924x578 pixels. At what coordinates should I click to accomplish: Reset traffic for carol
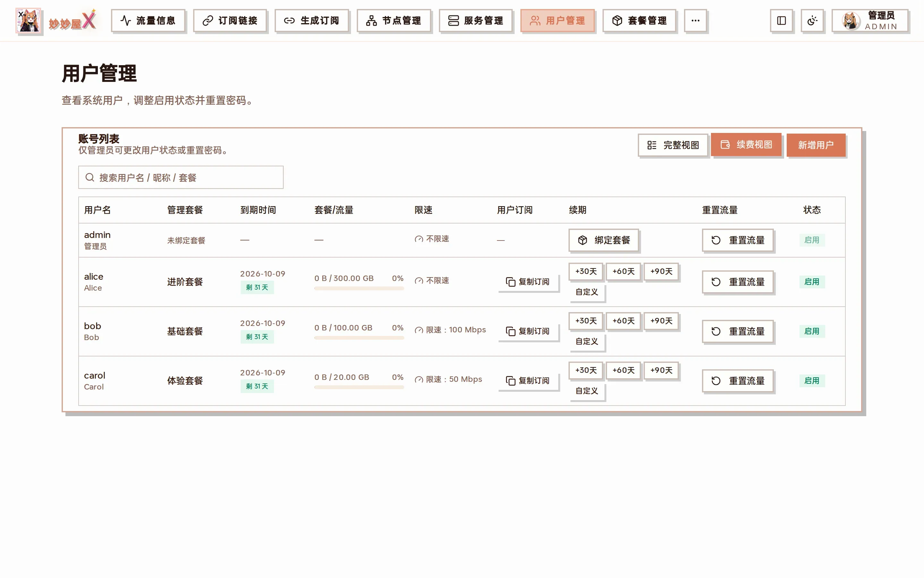point(738,381)
